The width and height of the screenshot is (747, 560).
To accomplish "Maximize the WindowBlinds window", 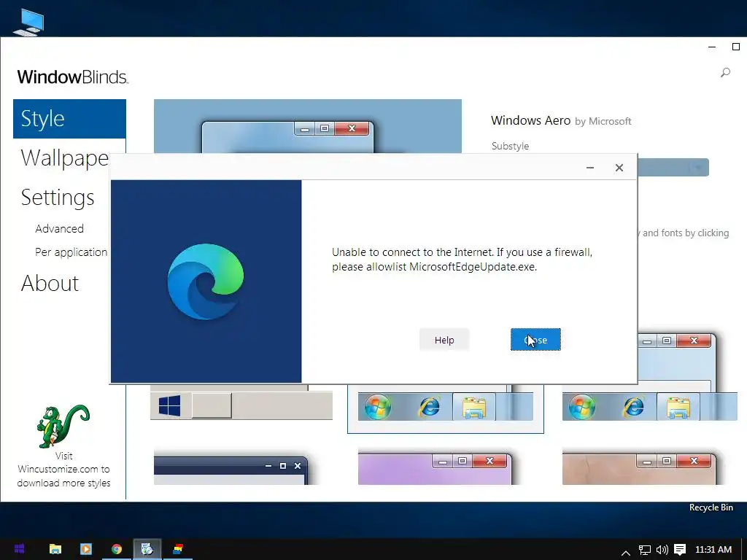I will pyautogui.click(x=736, y=47).
